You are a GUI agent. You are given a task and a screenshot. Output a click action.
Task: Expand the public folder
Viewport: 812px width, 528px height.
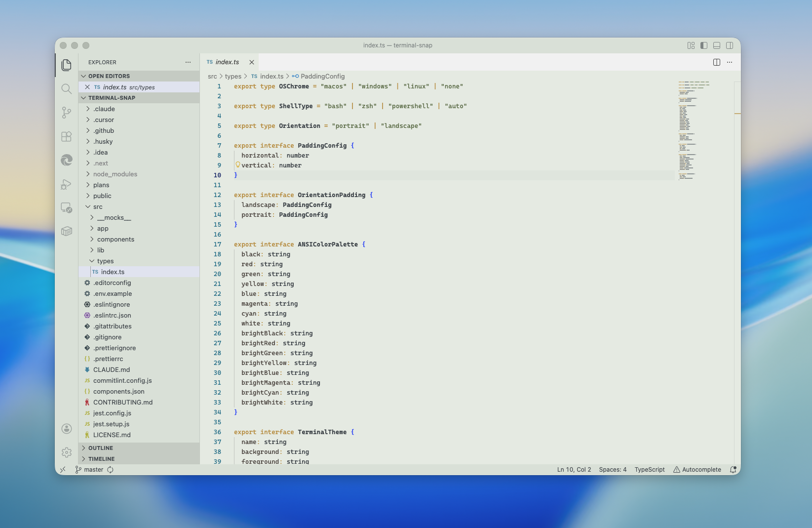click(x=139, y=196)
